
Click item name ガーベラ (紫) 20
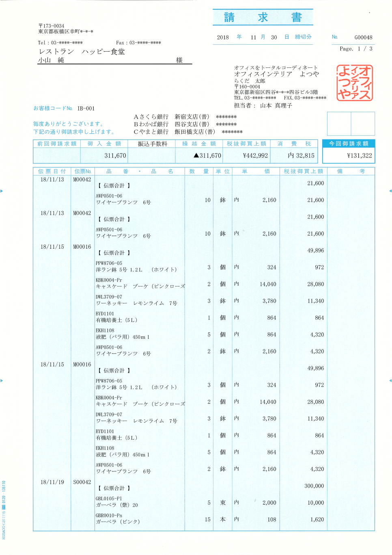[x=117, y=505]
